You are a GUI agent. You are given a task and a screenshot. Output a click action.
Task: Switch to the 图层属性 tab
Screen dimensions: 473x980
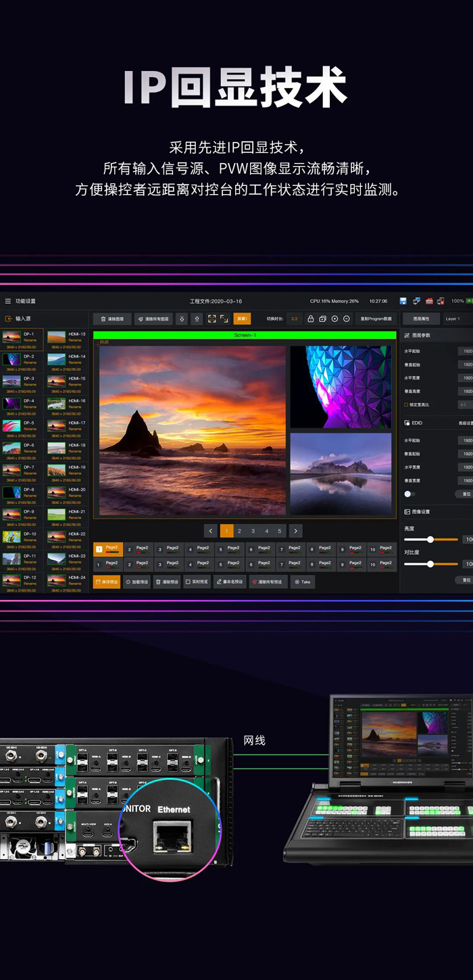click(421, 319)
